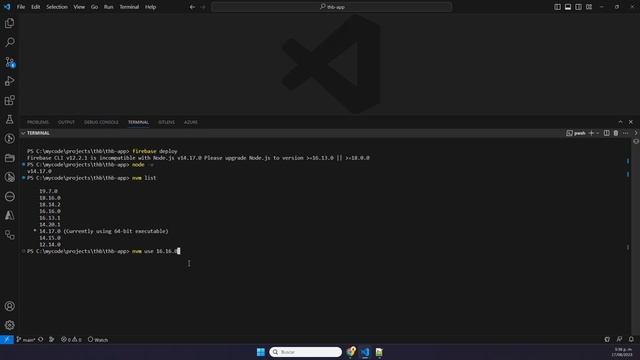Open the Selection menu
640x360 pixels.
point(57,7)
